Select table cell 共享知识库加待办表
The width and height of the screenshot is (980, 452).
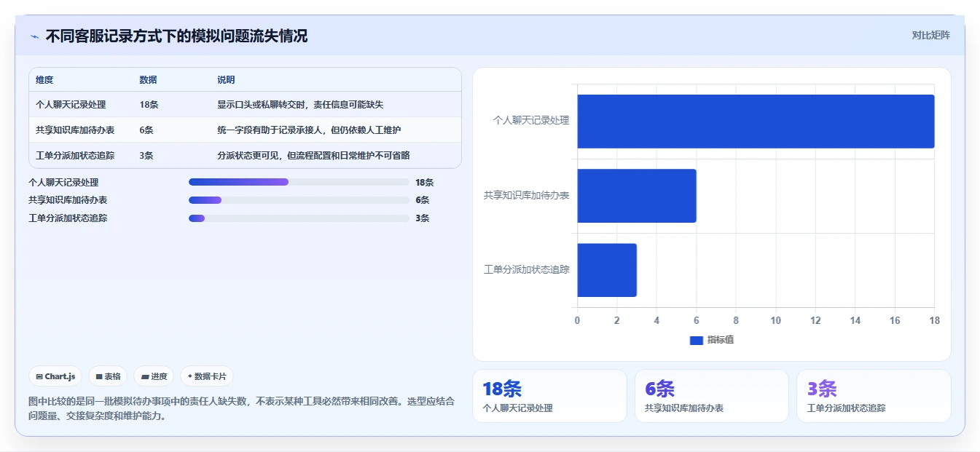75,130
